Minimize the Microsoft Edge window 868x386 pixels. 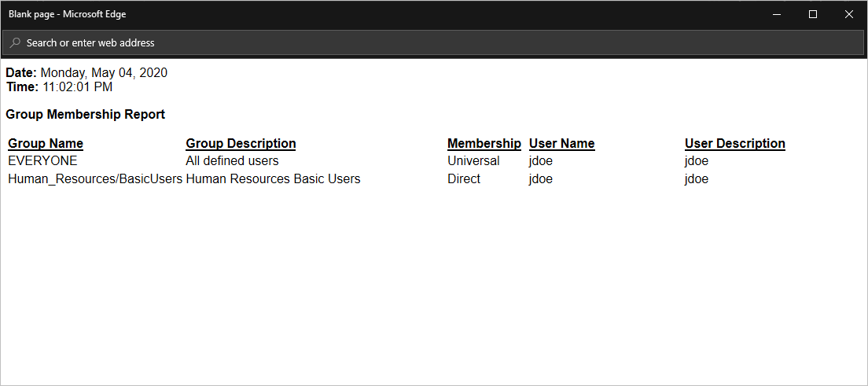777,14
